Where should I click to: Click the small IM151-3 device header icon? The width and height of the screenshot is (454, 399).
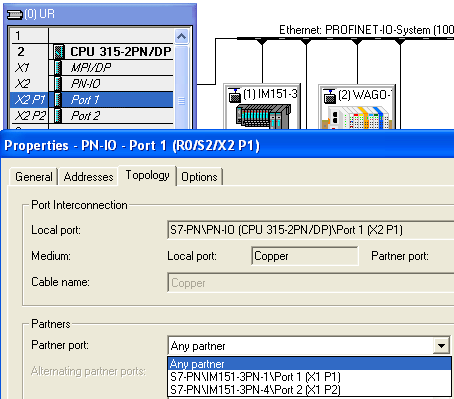tap(235, 95)
